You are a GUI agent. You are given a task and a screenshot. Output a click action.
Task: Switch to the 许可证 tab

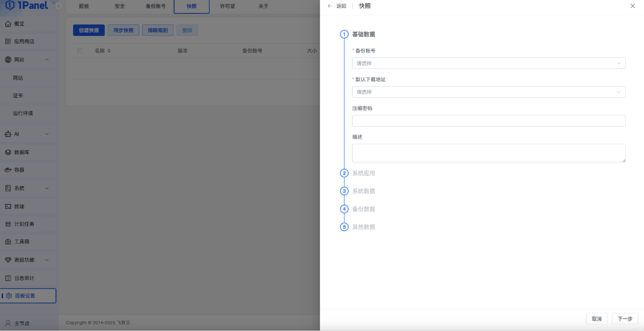(x=228, y=7)
